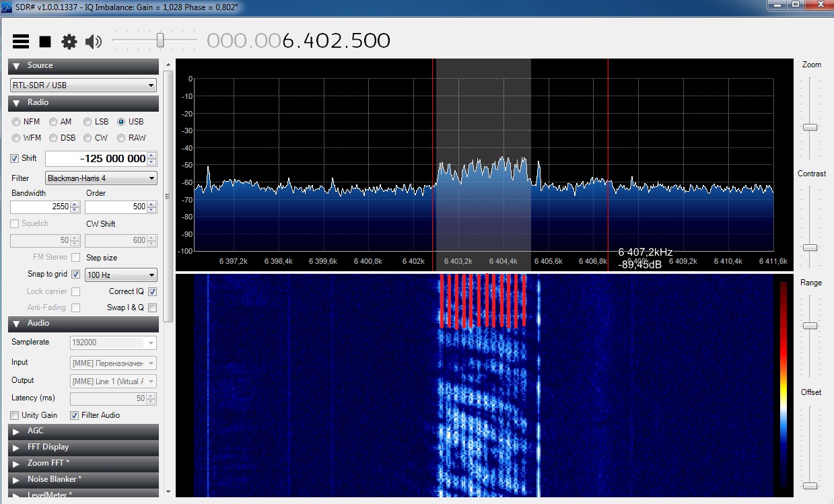Viewport: 834px width, 504px height.
Task: Disable the Correct IQ checkbox
Action: 152,291
